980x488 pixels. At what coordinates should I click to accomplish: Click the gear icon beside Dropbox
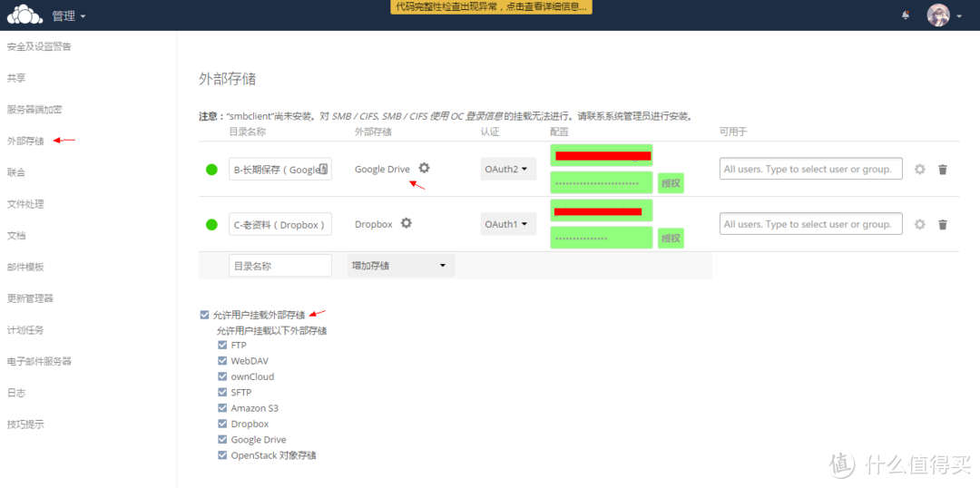coord(407,223)
